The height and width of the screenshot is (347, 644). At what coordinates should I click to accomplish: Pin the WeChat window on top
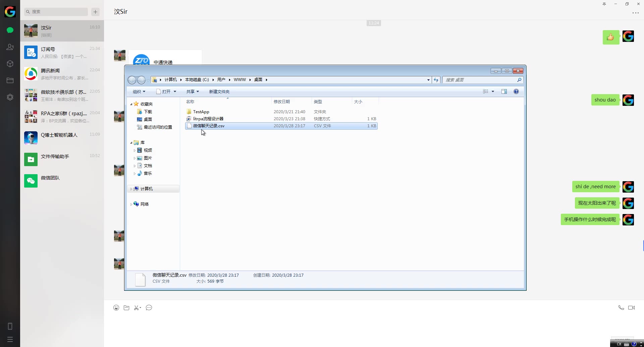tap(604, 4)
